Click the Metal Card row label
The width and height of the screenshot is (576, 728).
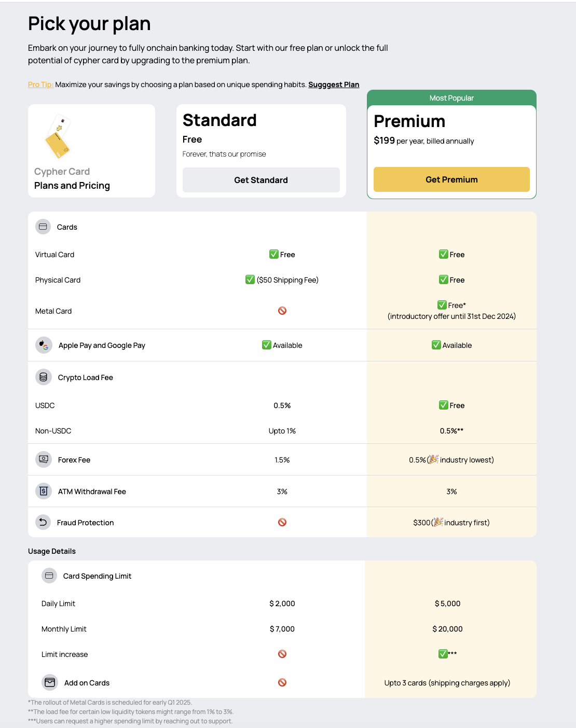53,311
